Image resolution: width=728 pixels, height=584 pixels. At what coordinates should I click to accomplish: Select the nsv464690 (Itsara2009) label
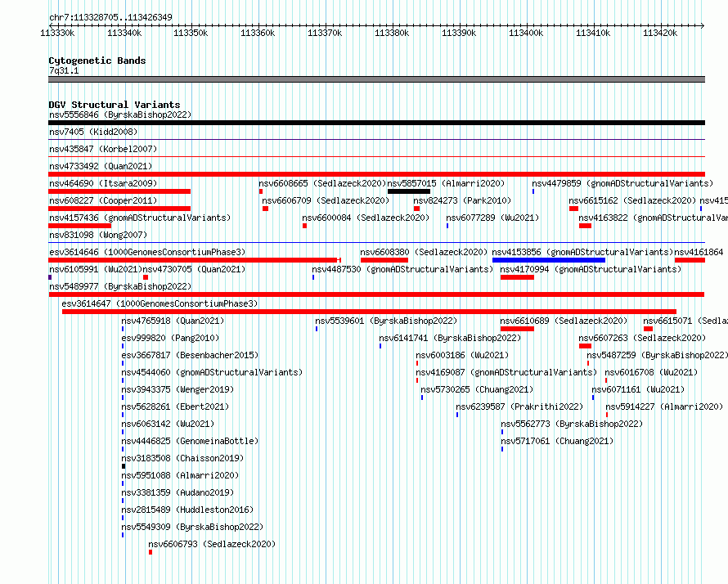tap(103, 183)
